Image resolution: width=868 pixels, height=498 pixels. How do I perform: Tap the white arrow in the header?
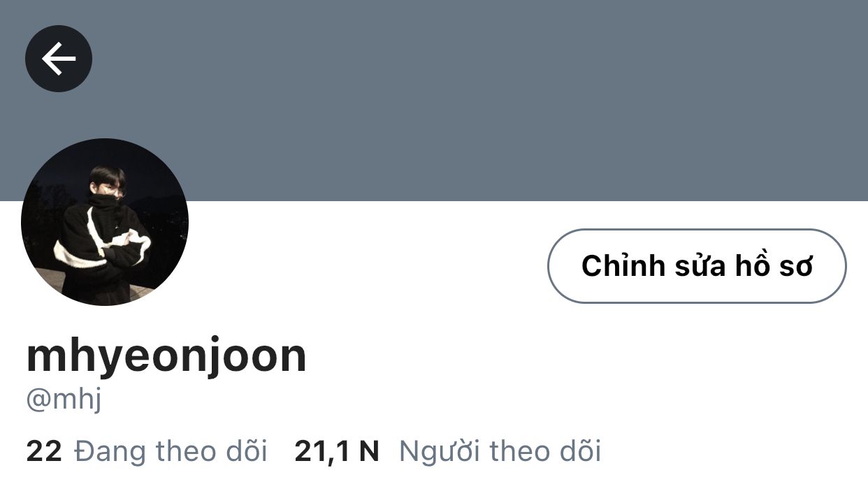pos(59,59)
